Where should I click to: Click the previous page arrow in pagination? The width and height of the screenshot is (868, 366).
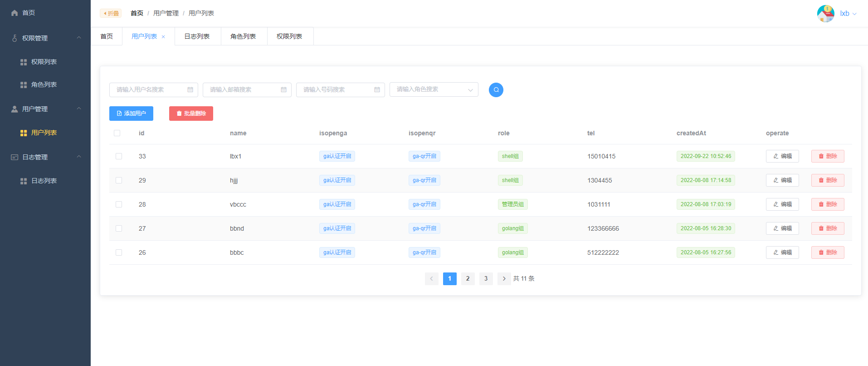431,279
